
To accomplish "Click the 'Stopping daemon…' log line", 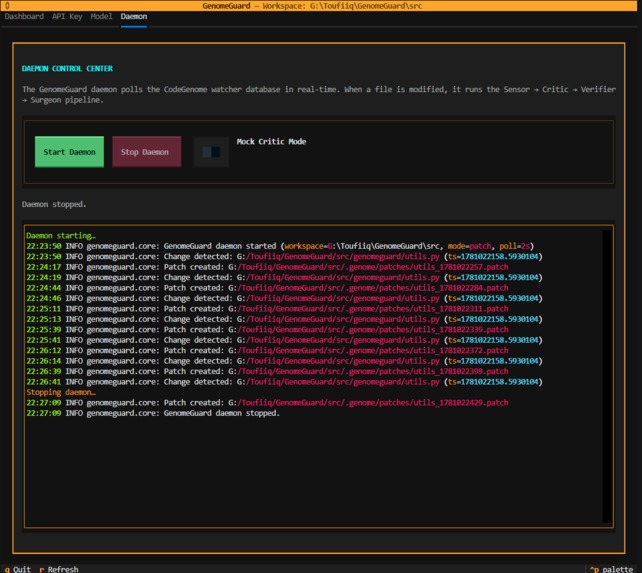I will [x=61, y=392].
